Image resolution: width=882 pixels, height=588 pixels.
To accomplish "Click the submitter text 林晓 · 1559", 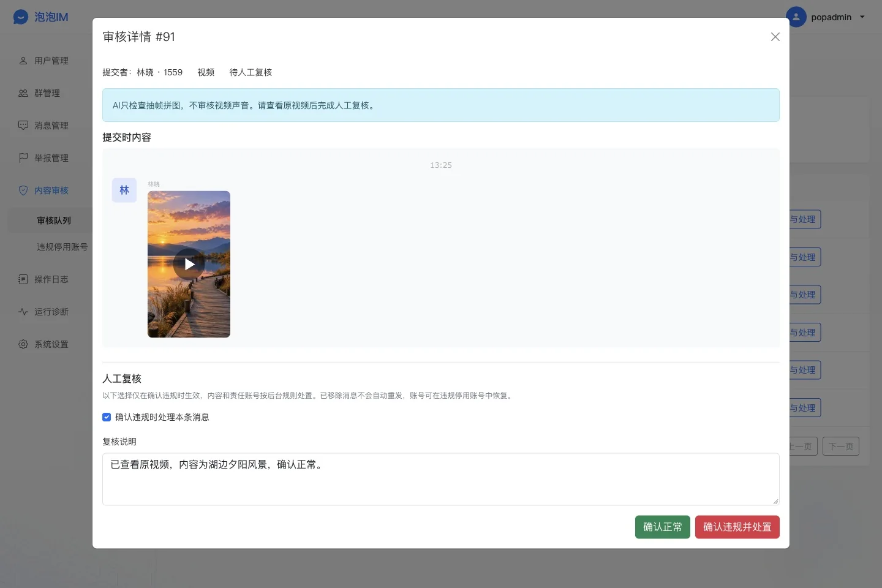I will point(160,72).
